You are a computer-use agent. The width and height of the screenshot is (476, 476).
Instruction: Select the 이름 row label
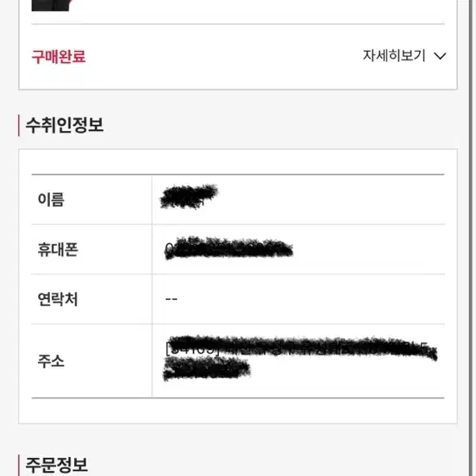51,200
